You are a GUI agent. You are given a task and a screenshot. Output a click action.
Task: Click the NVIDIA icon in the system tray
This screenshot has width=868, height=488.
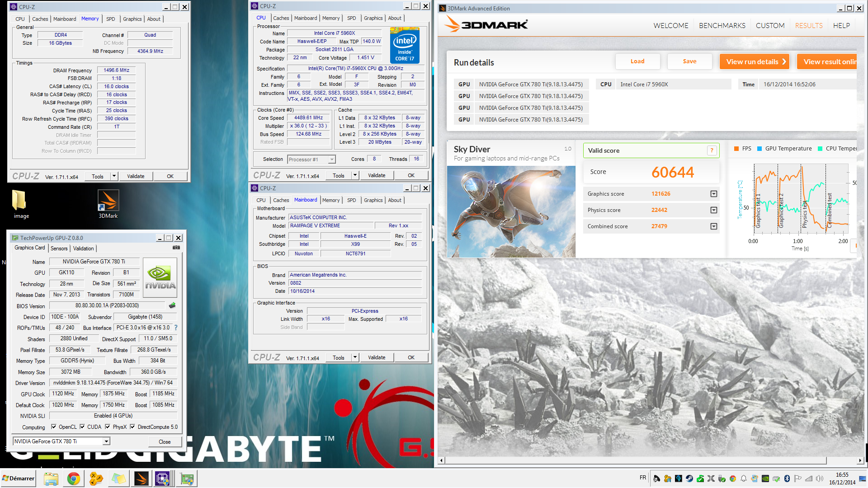pyautogui.click(x=765, y=479)
